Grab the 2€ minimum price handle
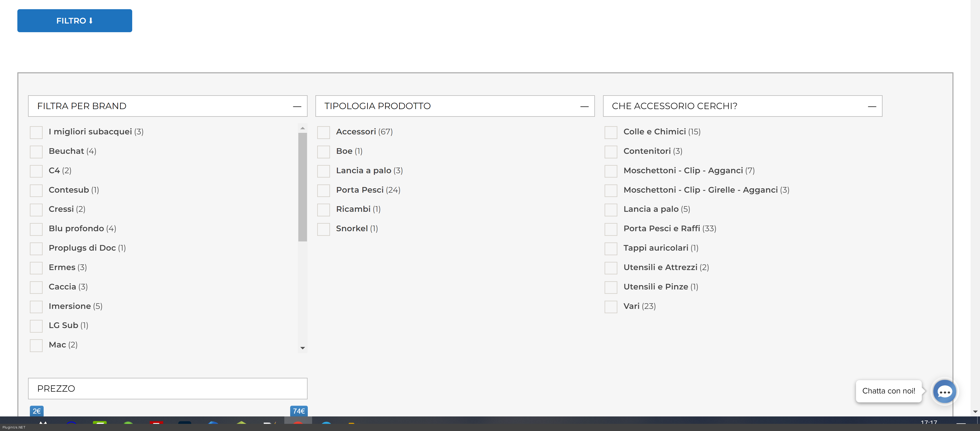Screen dimensions: 980x431 [x=36, y=411]
